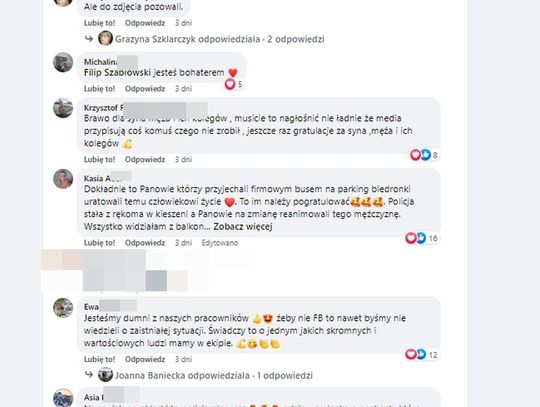Expand Grazyna Szklarczyk's 2 replies

tap(219, 39)
